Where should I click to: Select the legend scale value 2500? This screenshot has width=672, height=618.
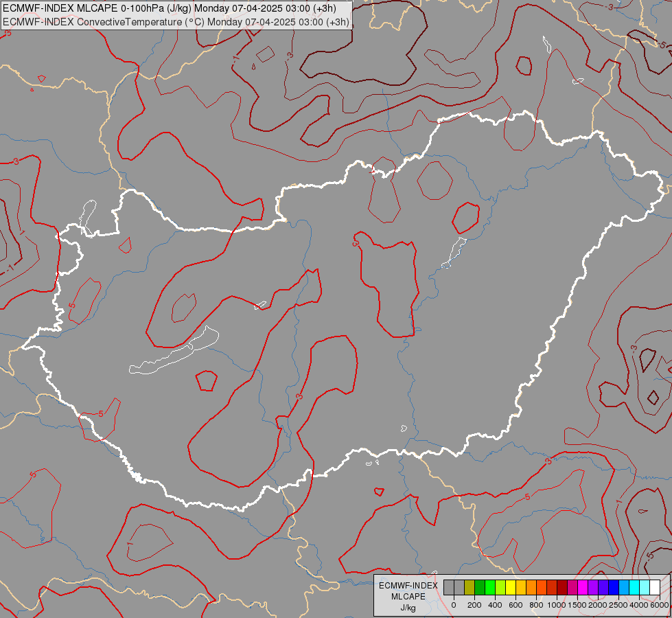point(618,605)
